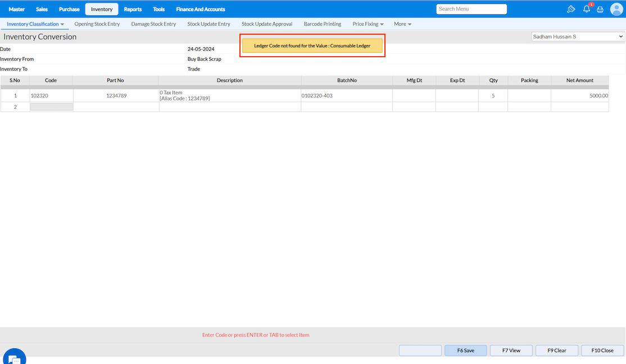This screenshot has height=364, width=626.
Task: Click the S.No column header
Action: [15, 80]
